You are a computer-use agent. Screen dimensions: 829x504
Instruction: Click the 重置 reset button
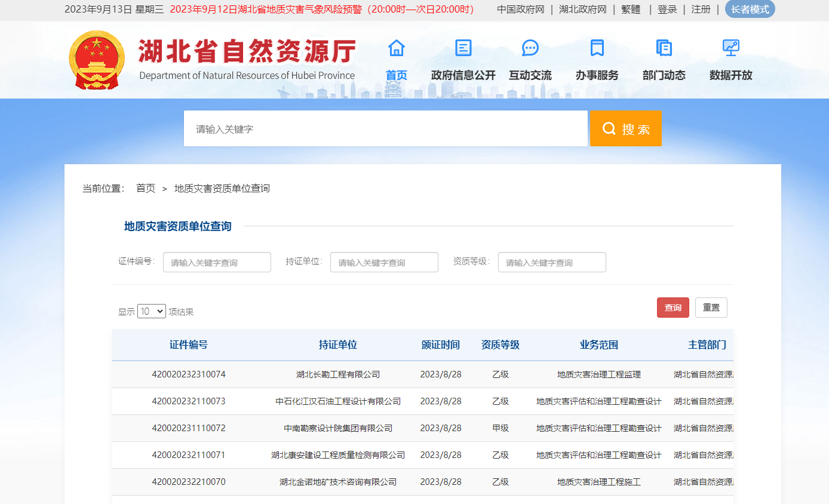pos(711,308)
